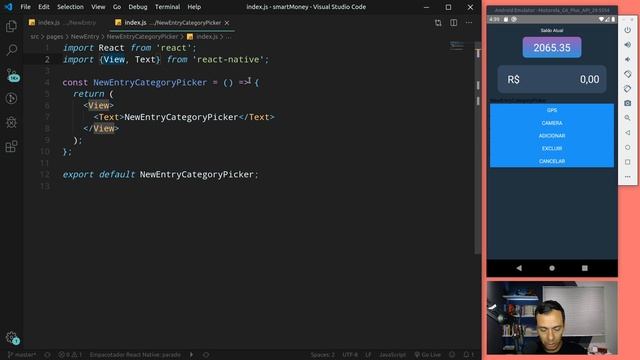Image resolution: width=640 pixels, height=360 pixels.
Task: Click the emulator Zoom magnifier icon
Action: tap(627, 118)
